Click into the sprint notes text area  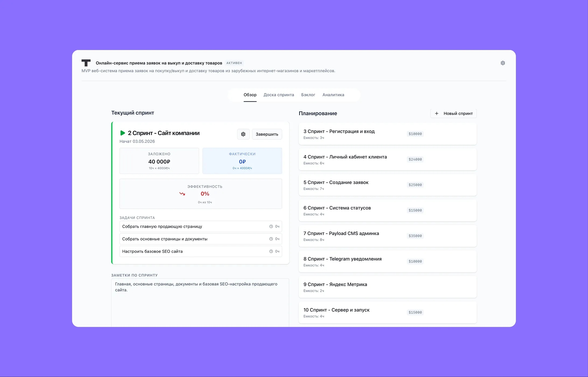coord(200,303)
